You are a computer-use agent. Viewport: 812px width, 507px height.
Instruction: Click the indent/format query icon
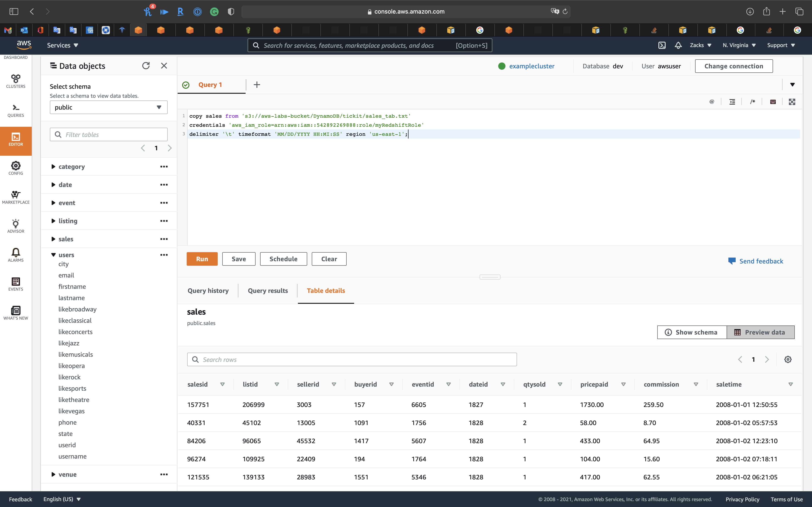[x=732, y=102]
